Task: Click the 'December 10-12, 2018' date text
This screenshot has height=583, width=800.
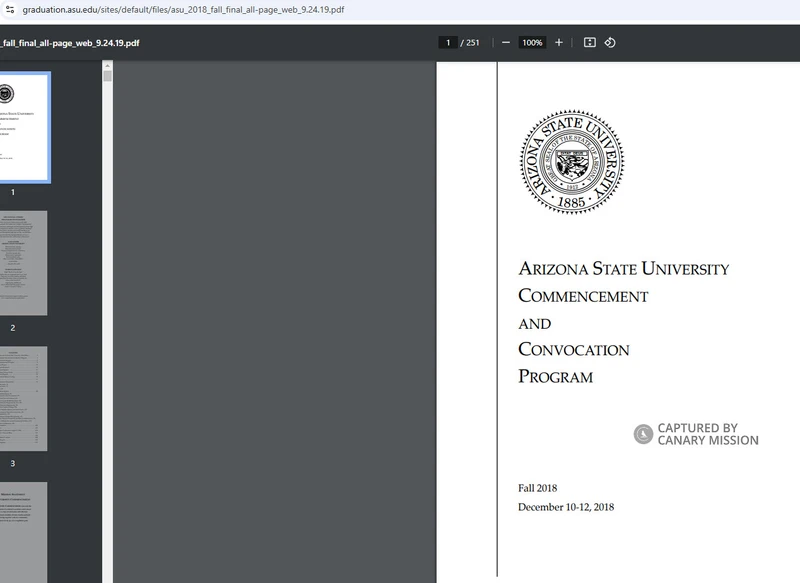Action: 566,507
